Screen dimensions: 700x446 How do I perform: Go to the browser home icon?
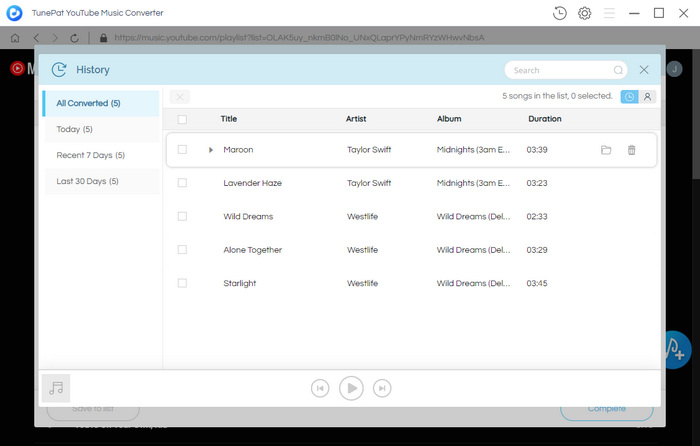[15, 38]
